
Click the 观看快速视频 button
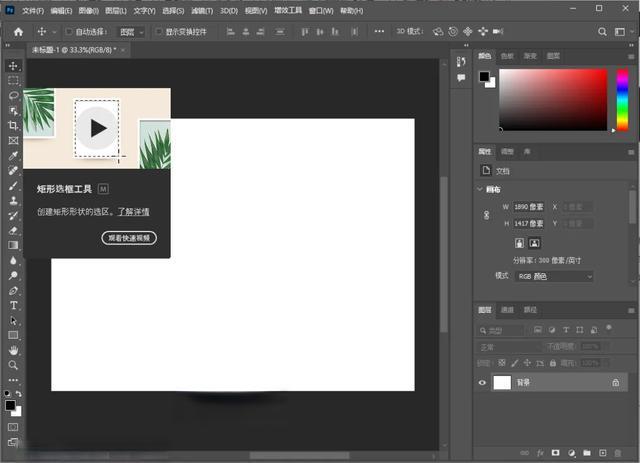click(129, 238)
